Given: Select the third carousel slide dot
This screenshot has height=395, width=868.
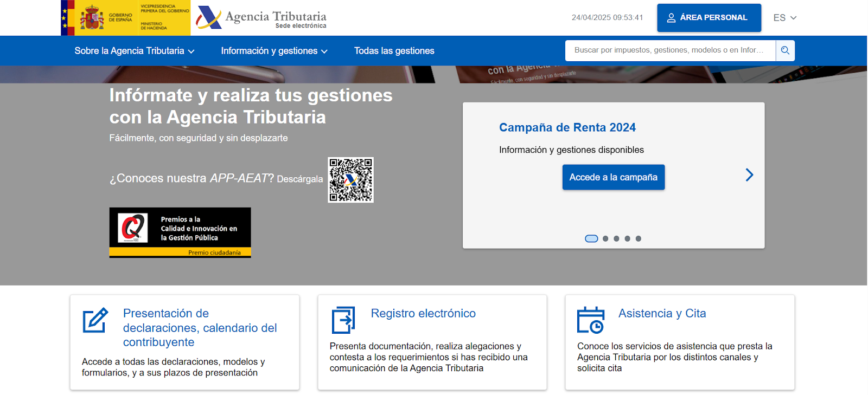Looking at the screenshot, I should pos(616,239).
